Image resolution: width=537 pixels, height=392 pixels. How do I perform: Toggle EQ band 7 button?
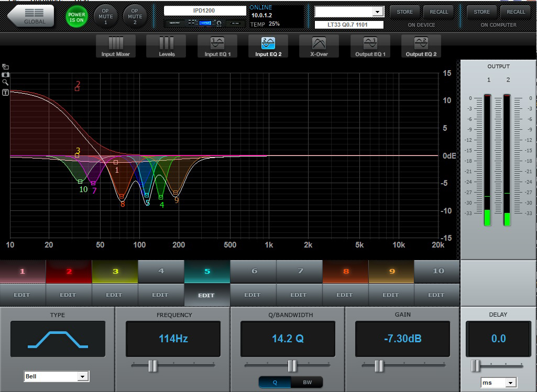coord(299,272)
